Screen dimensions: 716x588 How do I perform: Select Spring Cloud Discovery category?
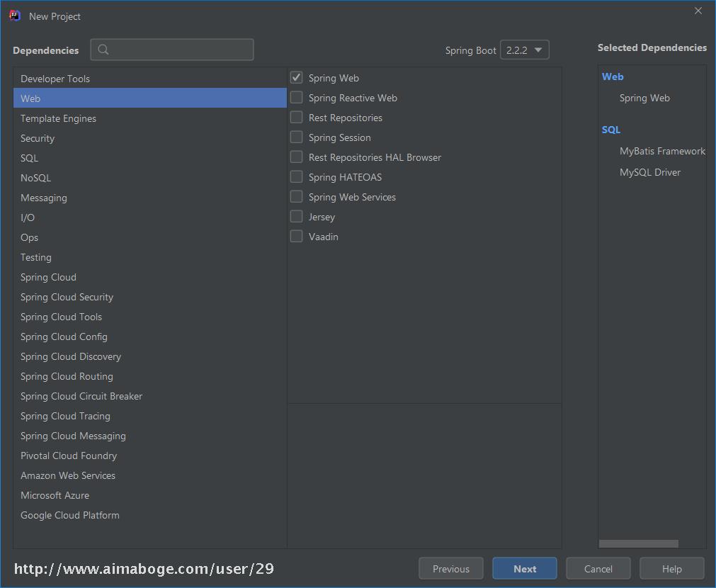pyautogui.click(x=149, y=356)
